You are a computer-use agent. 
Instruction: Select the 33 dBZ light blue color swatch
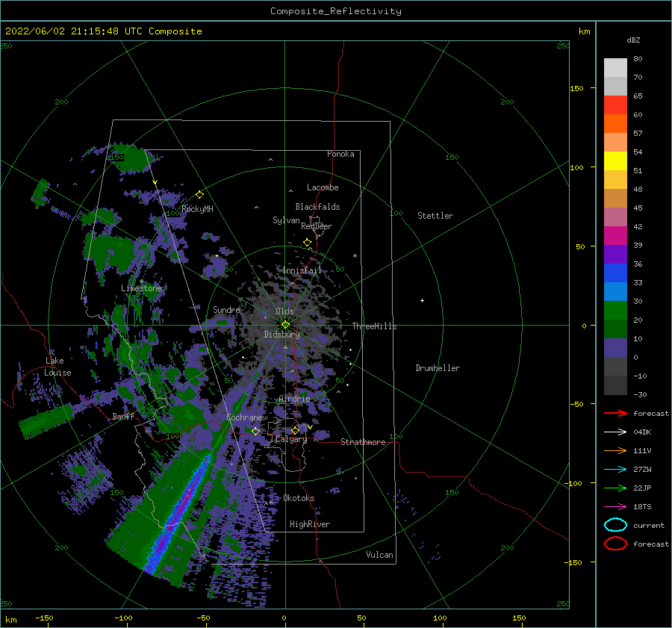[615, 291]
